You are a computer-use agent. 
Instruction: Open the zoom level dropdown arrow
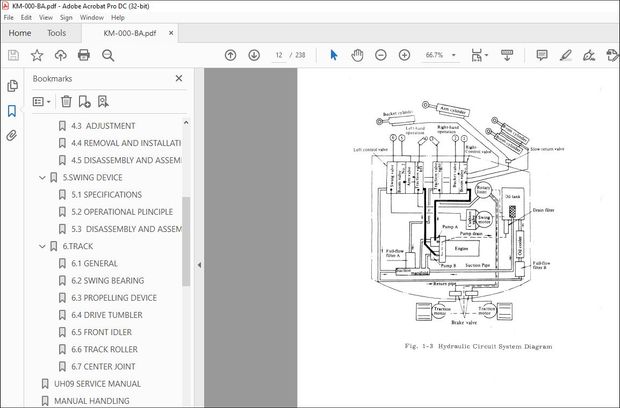[x=454, y=55]
